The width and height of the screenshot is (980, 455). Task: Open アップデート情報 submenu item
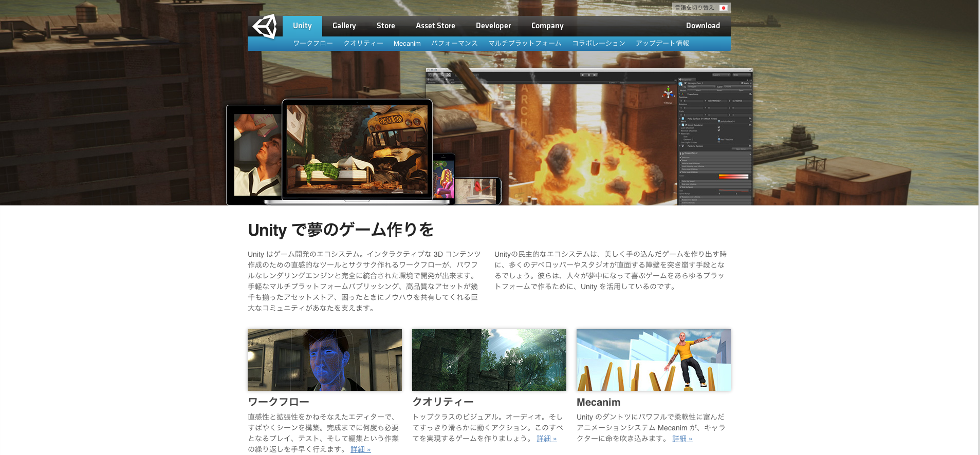click(x=662, y=44)
